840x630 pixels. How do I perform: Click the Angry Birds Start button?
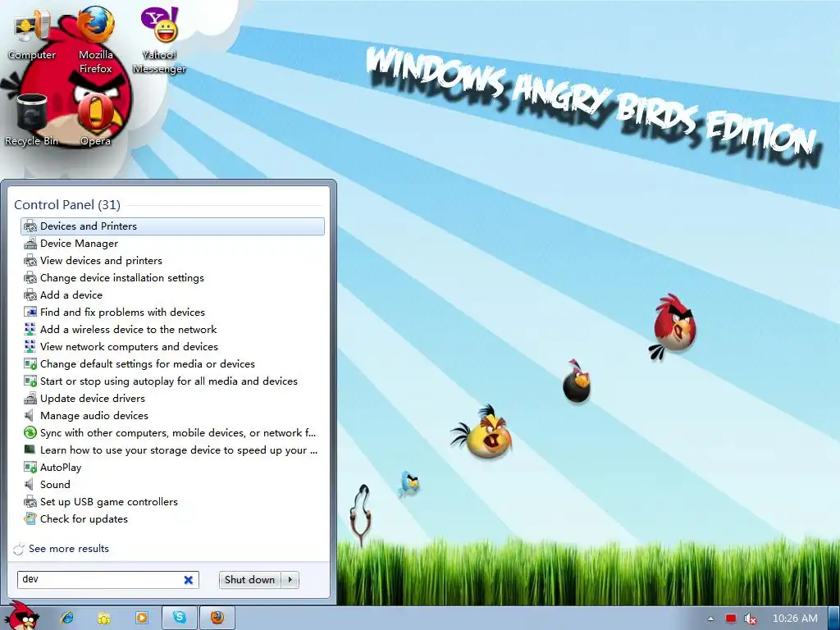(21, 616)
